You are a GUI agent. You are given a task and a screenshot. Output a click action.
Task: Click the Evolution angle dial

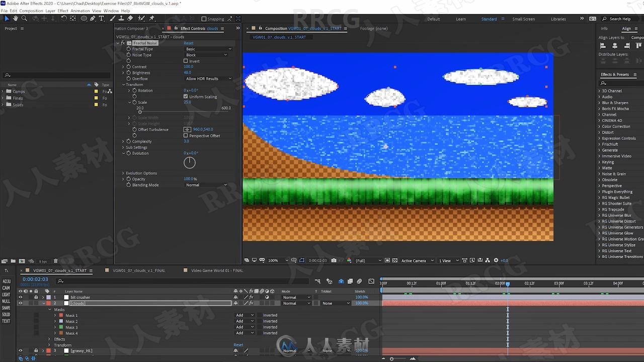[189, 162]
